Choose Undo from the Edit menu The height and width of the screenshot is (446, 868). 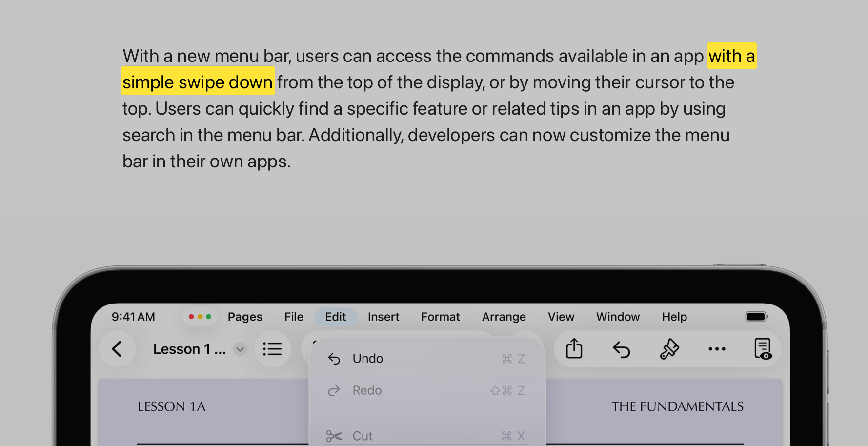pos(427,359)
